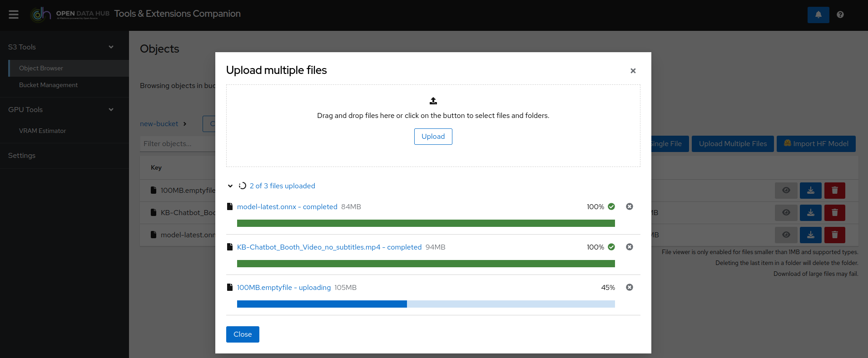This screenshot has width=868, height=358.
Task: Click the upload arrow icon in drop zone
Action: point(433,101)
